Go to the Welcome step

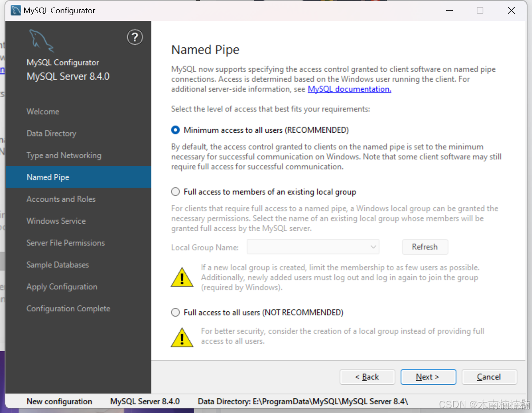(78, 111)
